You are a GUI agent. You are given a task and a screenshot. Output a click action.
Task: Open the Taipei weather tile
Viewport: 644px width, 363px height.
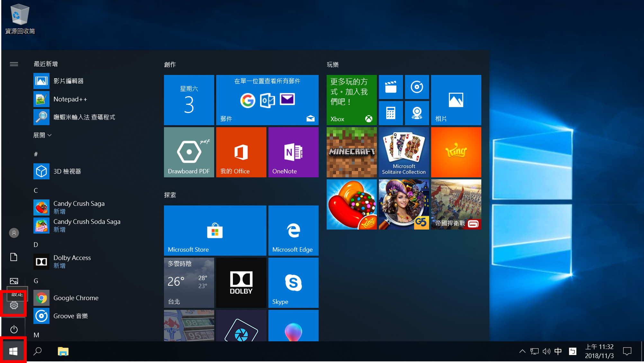click(189, 283)
